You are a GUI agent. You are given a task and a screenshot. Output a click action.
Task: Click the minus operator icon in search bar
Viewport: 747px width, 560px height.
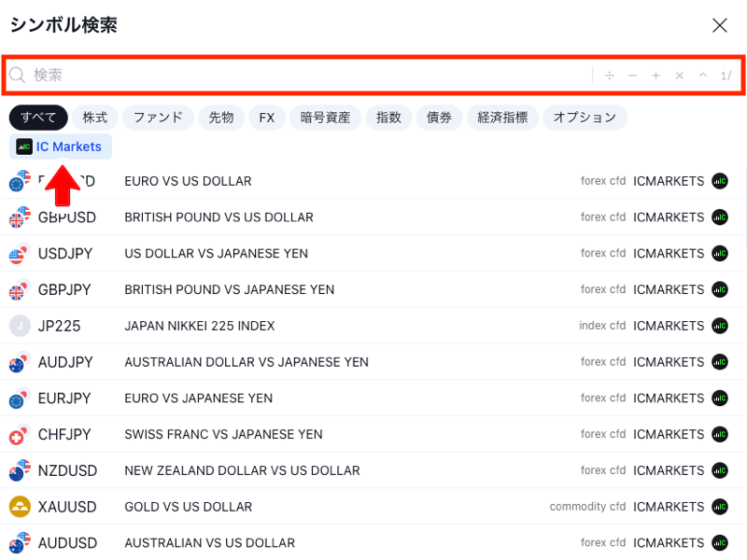coord(633,76)
